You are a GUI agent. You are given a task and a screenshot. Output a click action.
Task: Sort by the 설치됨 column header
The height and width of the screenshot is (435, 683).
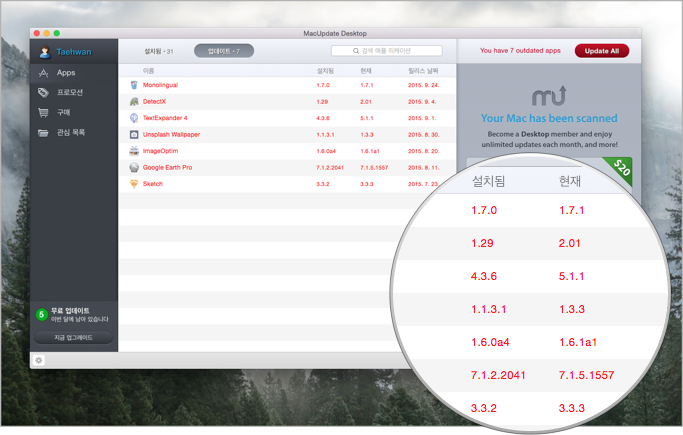[x=325, y=71]
